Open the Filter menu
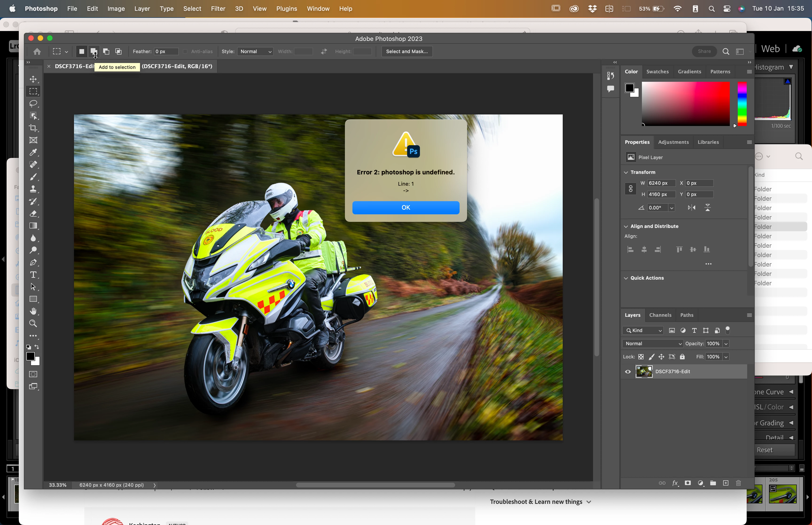Screen dimensions: 812x525 218,8
